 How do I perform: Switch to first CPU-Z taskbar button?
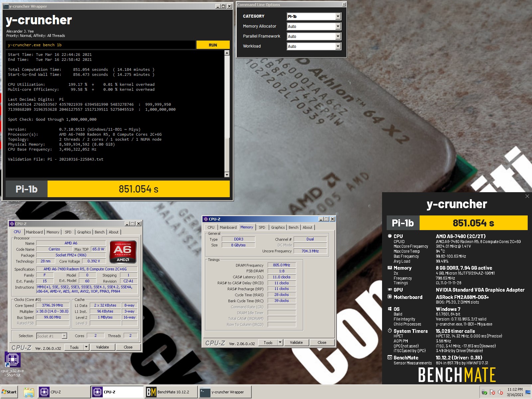(64, 392)
